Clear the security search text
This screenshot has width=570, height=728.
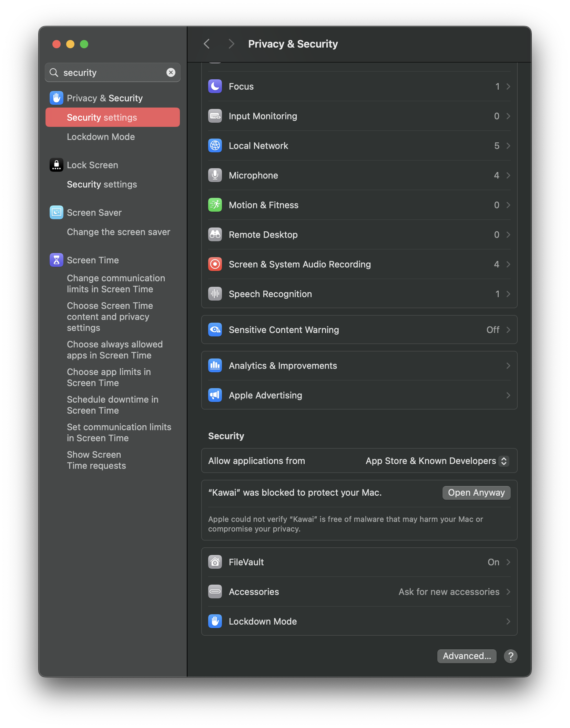pos(171,72)
